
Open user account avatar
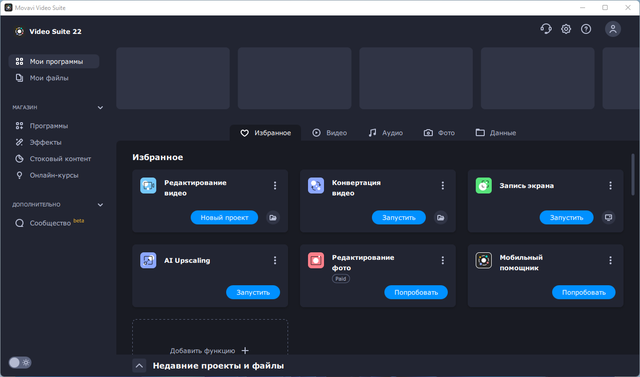click(613, 29)
